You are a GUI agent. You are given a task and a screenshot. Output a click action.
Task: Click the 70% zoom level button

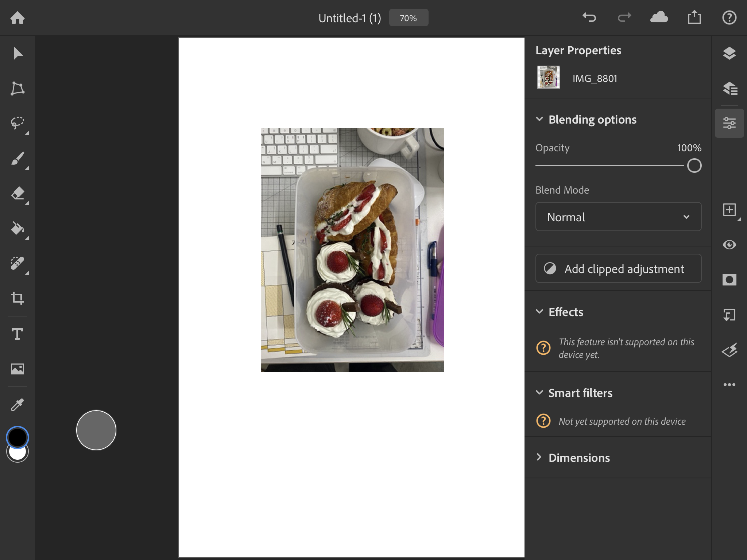coord(409,18)
